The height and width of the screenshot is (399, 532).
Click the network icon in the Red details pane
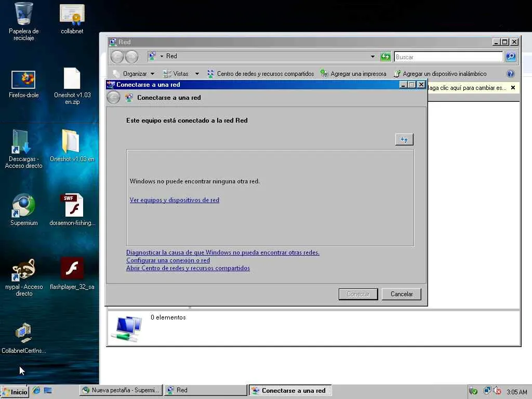pyautogui.click(x=127, y=328)
